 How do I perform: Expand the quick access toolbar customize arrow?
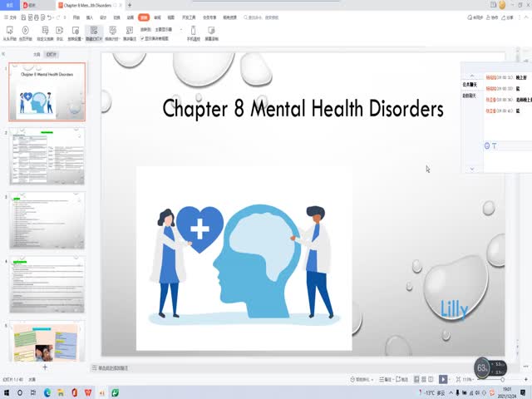65,17
